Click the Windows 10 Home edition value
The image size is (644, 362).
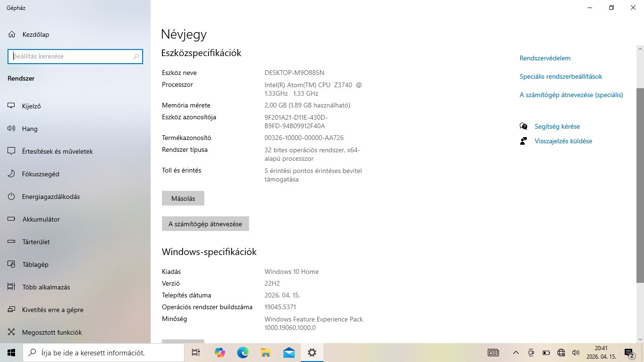(x=291, y=271)
